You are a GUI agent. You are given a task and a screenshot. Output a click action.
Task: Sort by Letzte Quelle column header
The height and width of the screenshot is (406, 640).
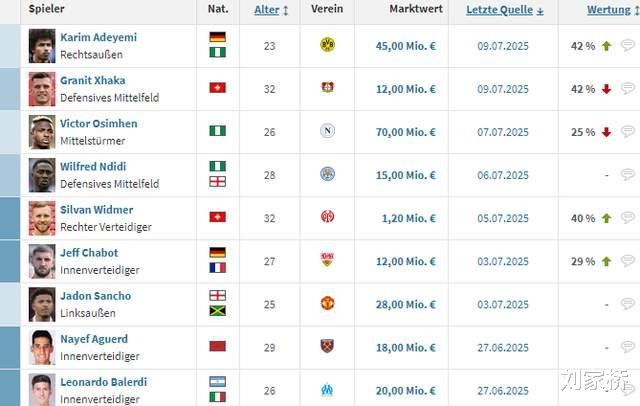click(x=504, y=10)
